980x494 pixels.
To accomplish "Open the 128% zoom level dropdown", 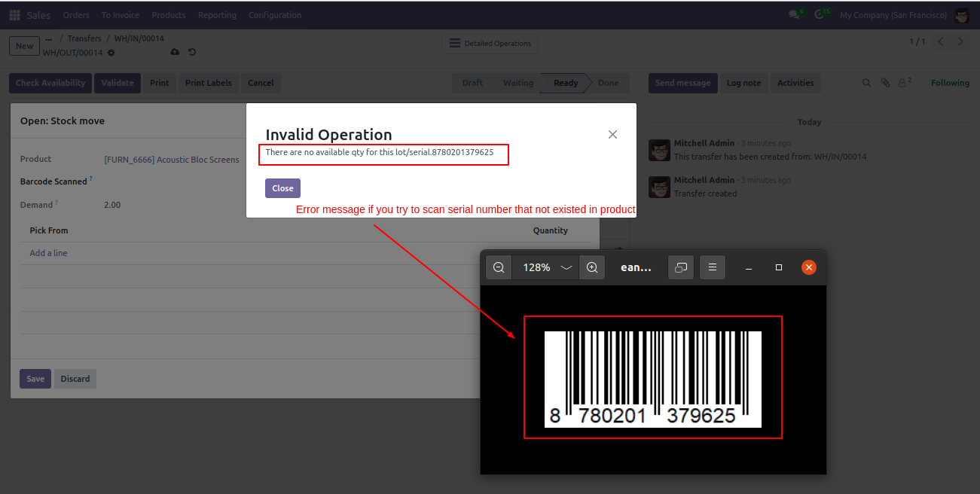I will [546, 267].
